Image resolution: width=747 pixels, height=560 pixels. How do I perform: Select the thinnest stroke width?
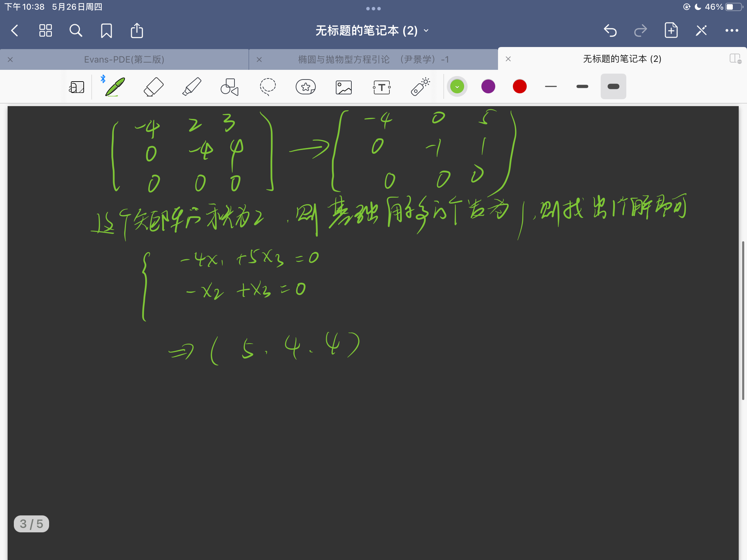click(x=551, y=86)
